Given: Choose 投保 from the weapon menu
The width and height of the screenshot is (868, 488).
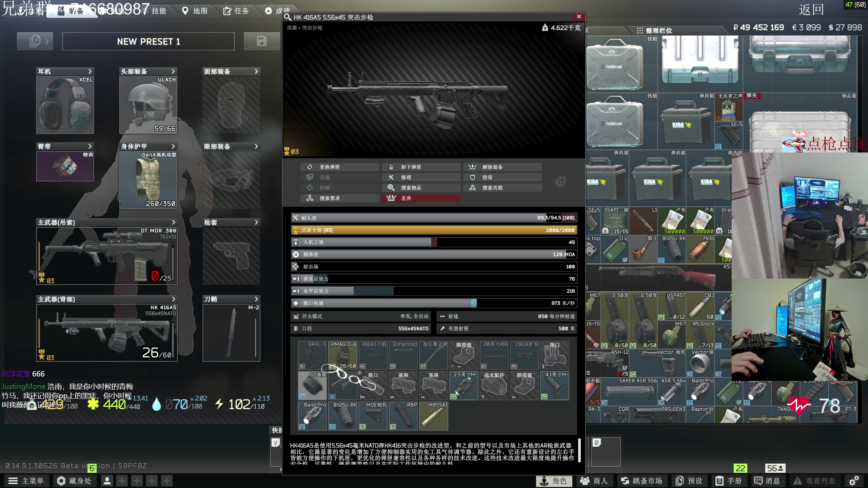Looking at the screenshot, I should [x=502, y=177].
